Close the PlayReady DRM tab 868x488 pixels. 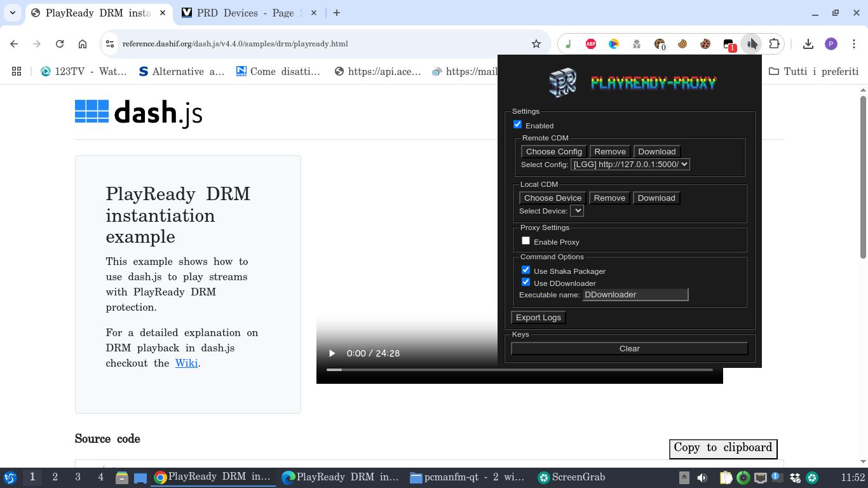tap(163, 13)
